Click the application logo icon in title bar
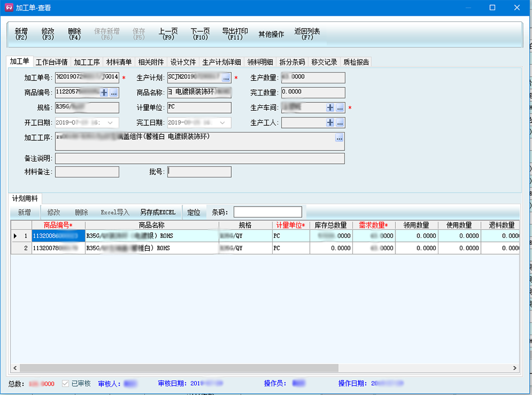This screenshot has height=395, width=532. pos(9,7)
